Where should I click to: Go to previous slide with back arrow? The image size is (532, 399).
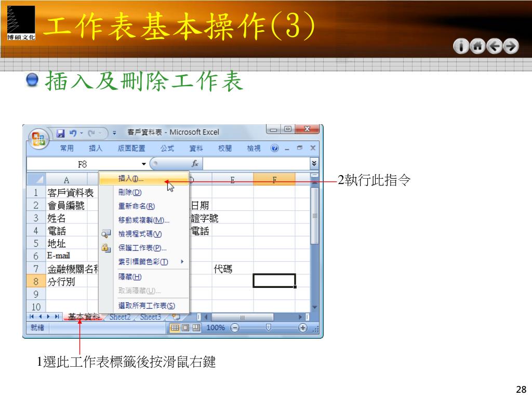coord(495,46)
